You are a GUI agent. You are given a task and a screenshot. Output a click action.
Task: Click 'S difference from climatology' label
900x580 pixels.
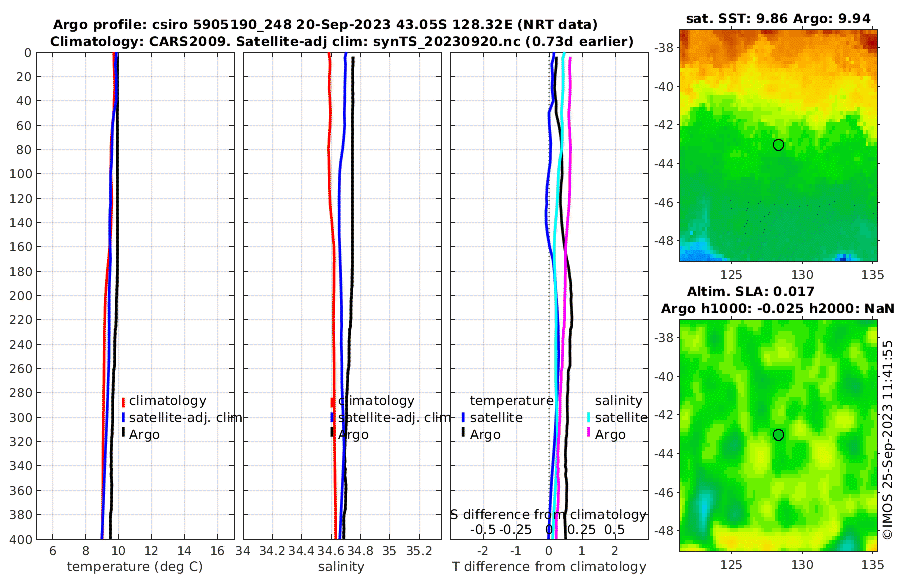tap(548, 515)
